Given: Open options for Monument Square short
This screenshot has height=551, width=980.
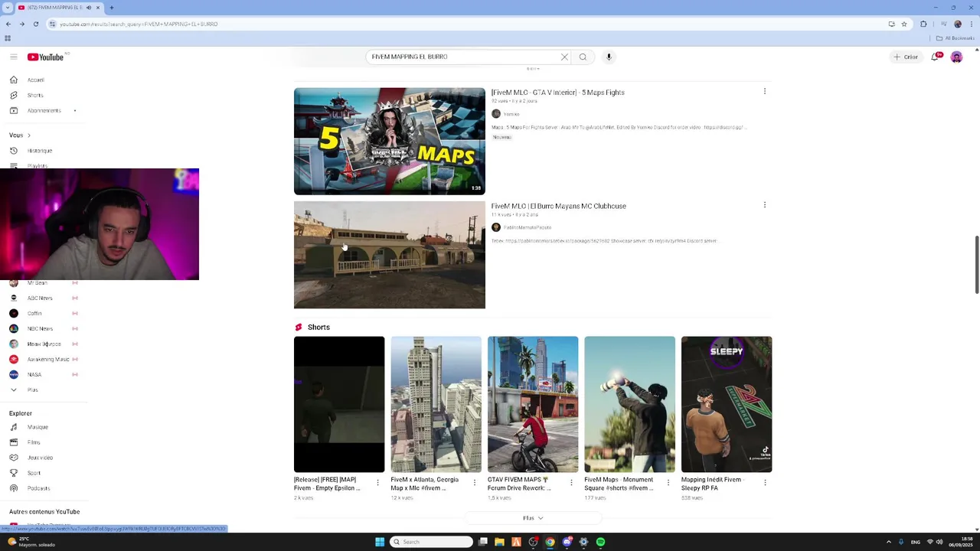Looking at the screenshot, I should click(668, 482).
